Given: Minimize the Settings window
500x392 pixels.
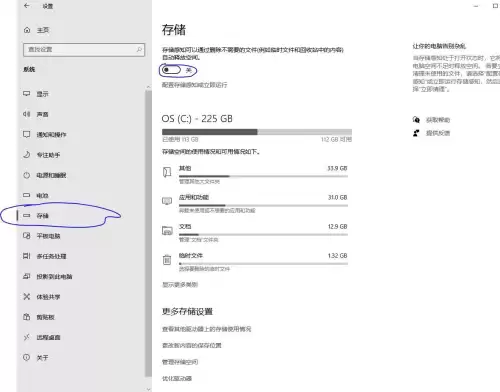Looking at the screenshot, I should coord(476,6).
